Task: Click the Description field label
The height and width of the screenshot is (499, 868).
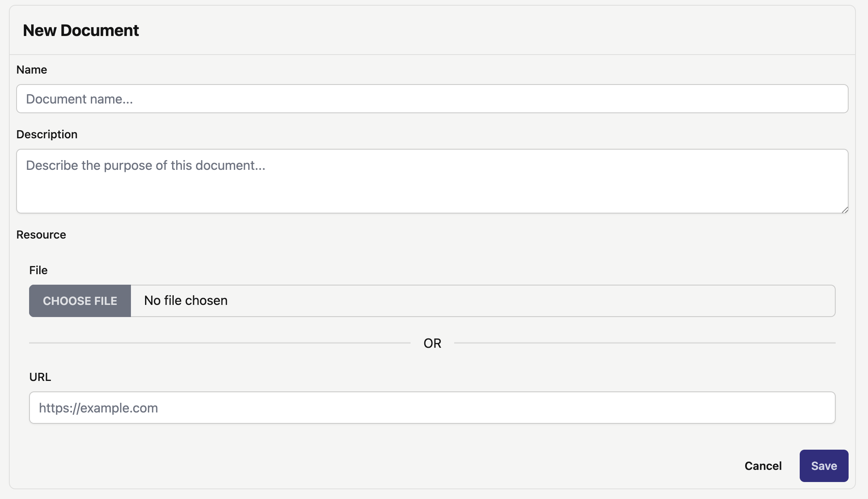Action: [x=47, y=134]
